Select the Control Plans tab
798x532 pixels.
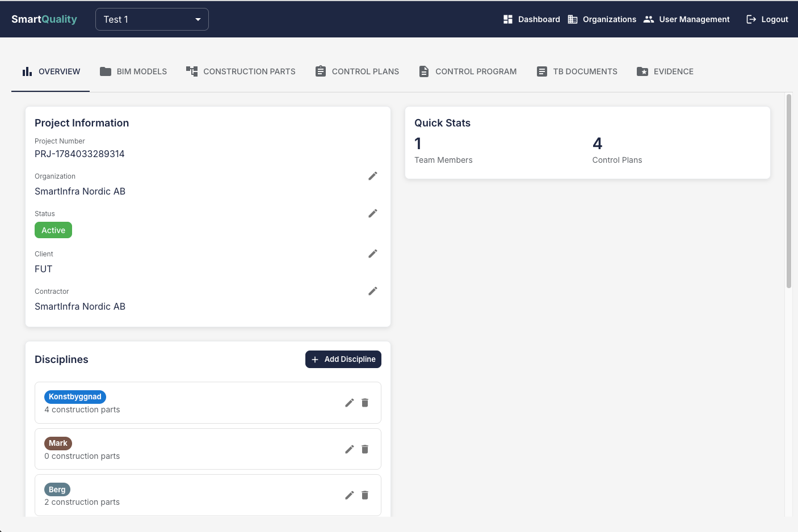point(357,71)
